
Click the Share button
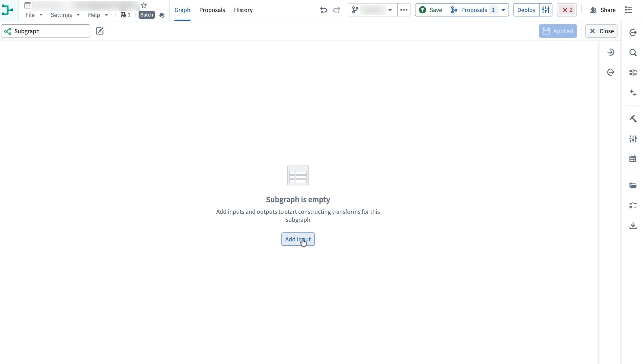602,10
